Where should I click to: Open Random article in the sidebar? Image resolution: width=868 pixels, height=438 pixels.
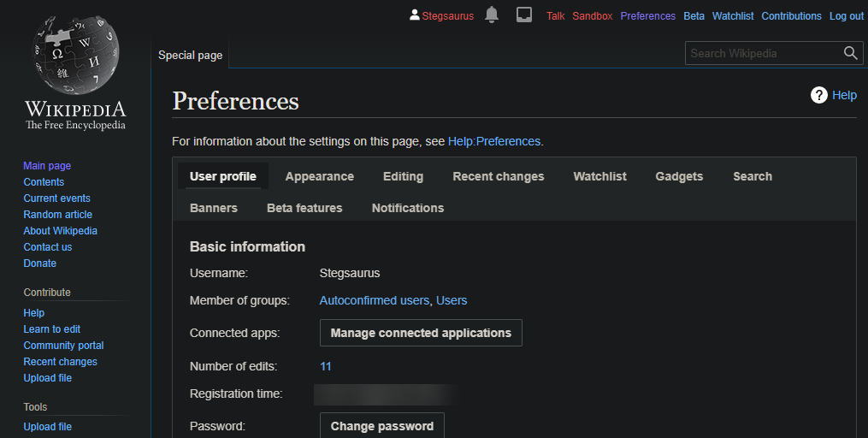(57, 215)
